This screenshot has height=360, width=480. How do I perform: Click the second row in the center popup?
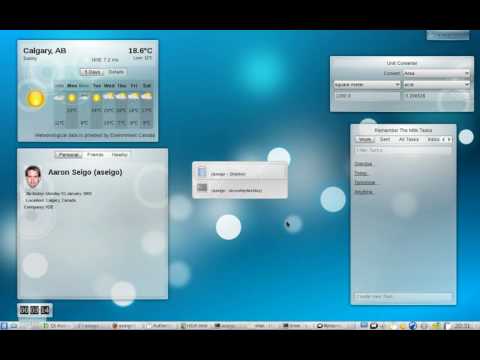pos(240,188)
